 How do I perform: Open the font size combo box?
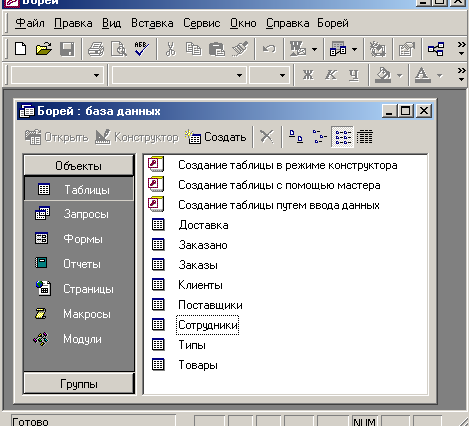click(269, 75)
